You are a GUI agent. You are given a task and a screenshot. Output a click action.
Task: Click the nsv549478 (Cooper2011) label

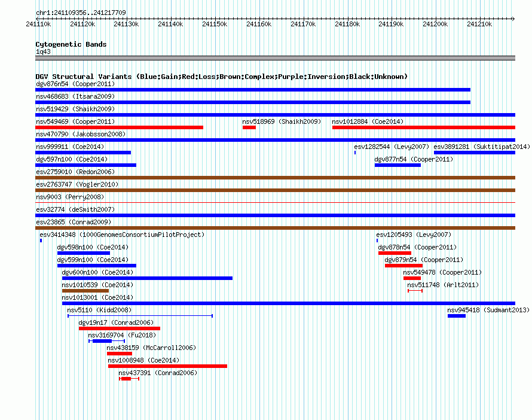[442, 272]
